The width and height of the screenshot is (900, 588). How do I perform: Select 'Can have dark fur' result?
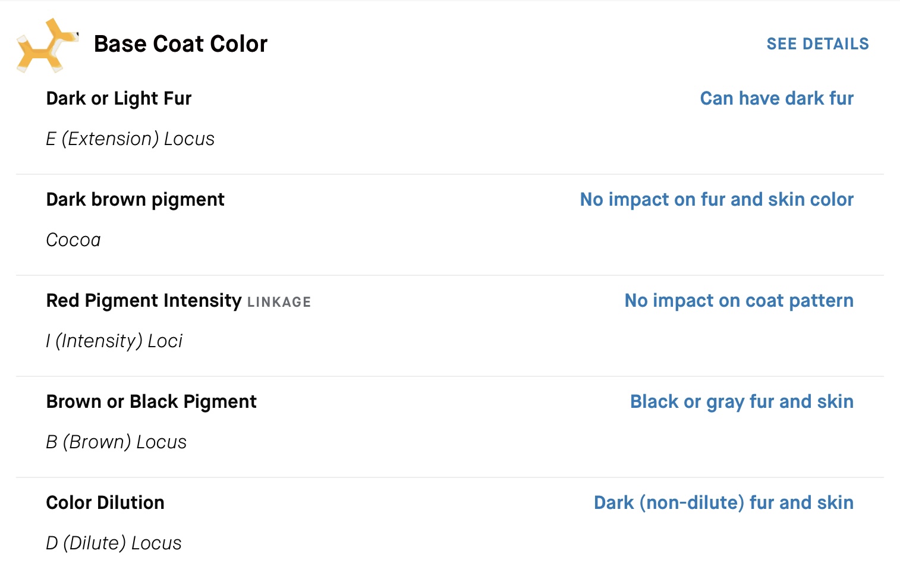tap(776, 98)
